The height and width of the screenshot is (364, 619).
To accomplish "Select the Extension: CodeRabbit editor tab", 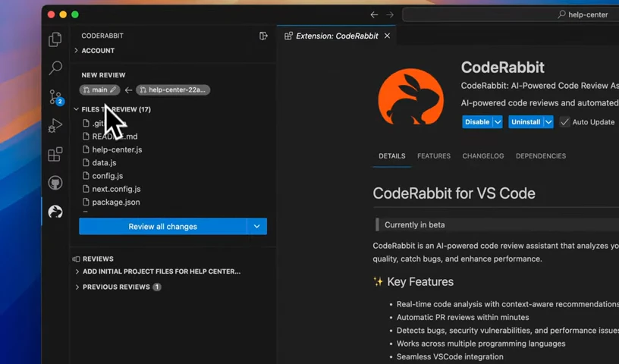I will 337,36.
